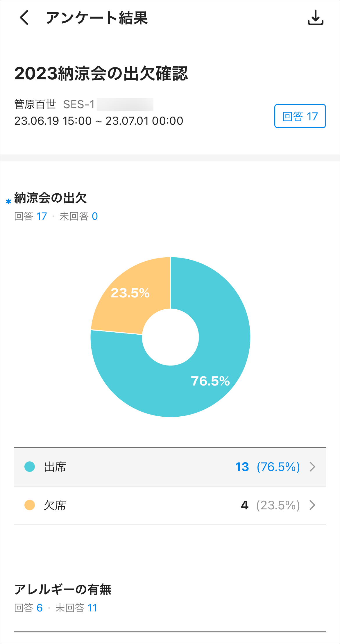Expand the 欠席 row chevron

[312, 505]
